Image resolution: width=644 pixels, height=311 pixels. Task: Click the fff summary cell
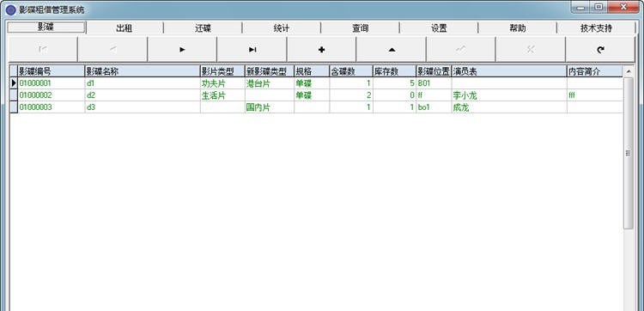[x=595, y=95]
